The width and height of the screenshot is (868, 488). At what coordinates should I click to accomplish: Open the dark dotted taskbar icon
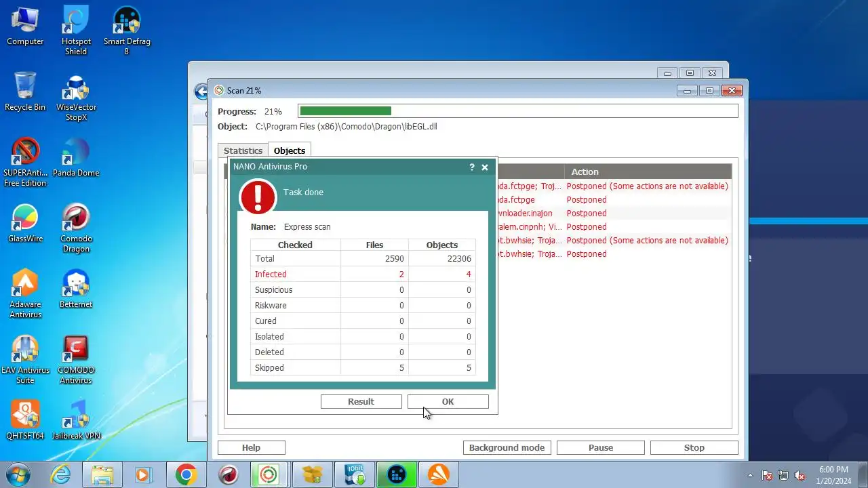396,474
